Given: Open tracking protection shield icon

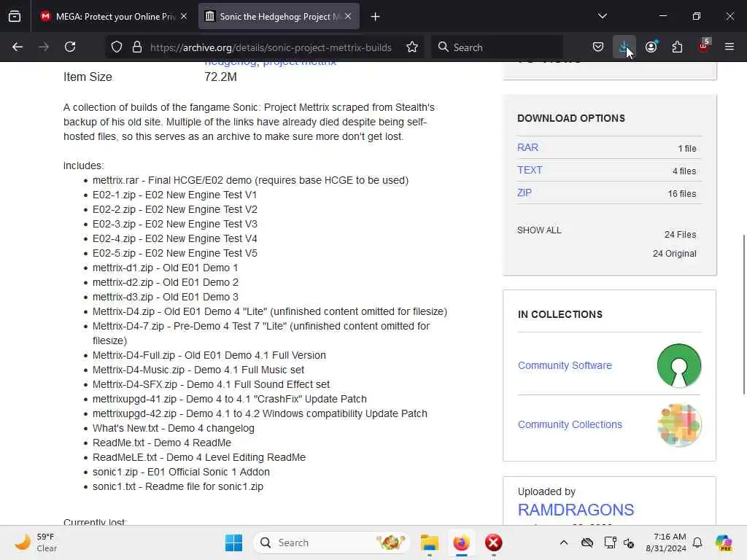Looking at the screenshot, I should tap(117, 47).
